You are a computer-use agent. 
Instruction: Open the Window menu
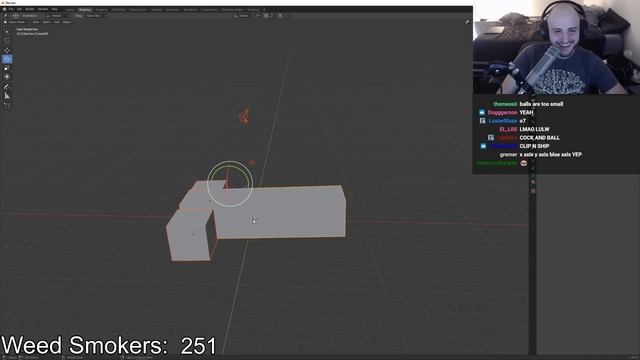click(43, 9)
